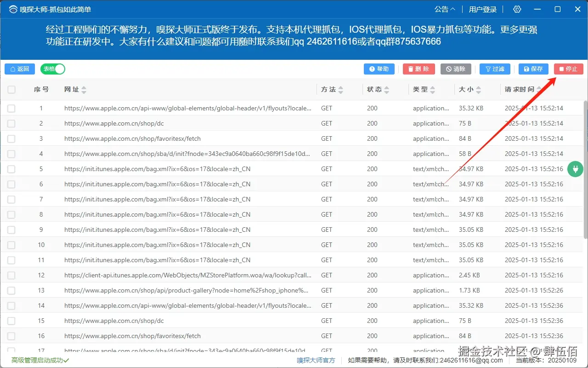This screenshot has width=588, height=368.
Task: Check the box for row 2
Action: [11, 124]
